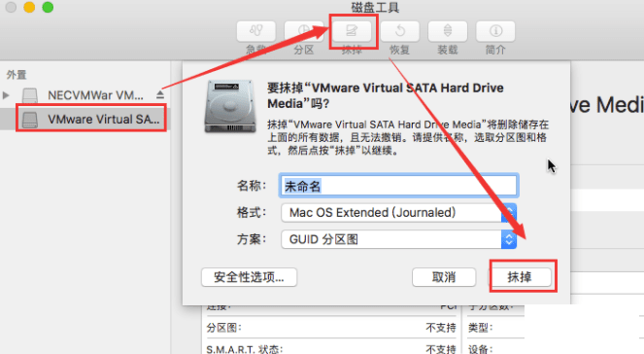Screen dimensions: 644x354
Task: Open Security Options (安全性选项...)
Action: 249,277
